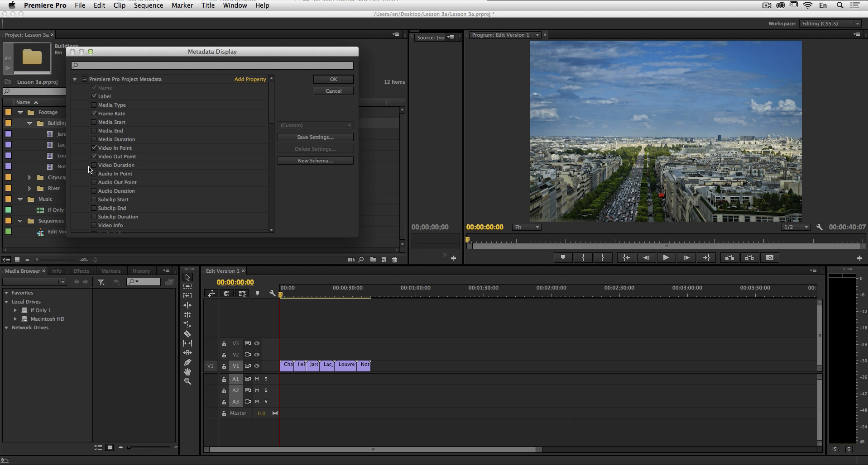Click the Find icon in Project panel
The image size is (868, 465).
click(361, 260)
